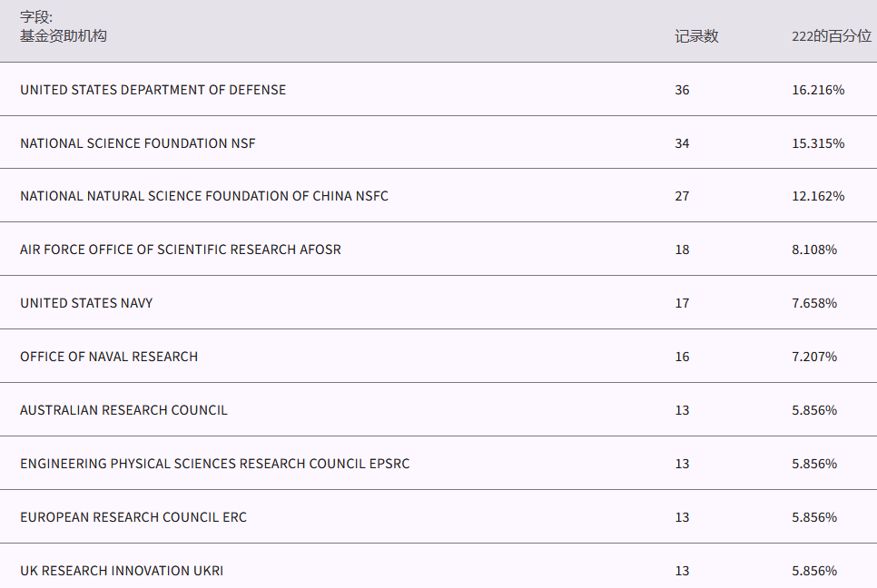Viewport: 877px width, 588px height.
Task: Choose the OFFICE OF NAVAL RESEARCH entry
Action: [109, 357]
